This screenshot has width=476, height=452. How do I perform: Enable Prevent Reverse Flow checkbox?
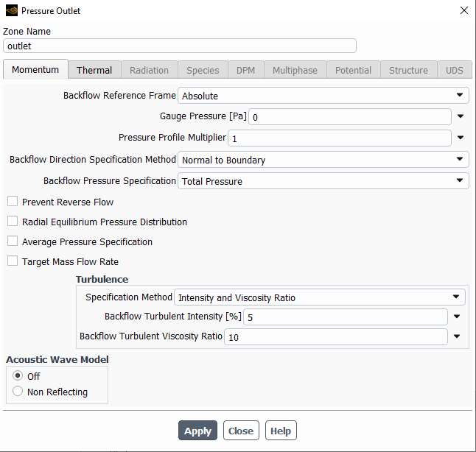click(13, 202)
